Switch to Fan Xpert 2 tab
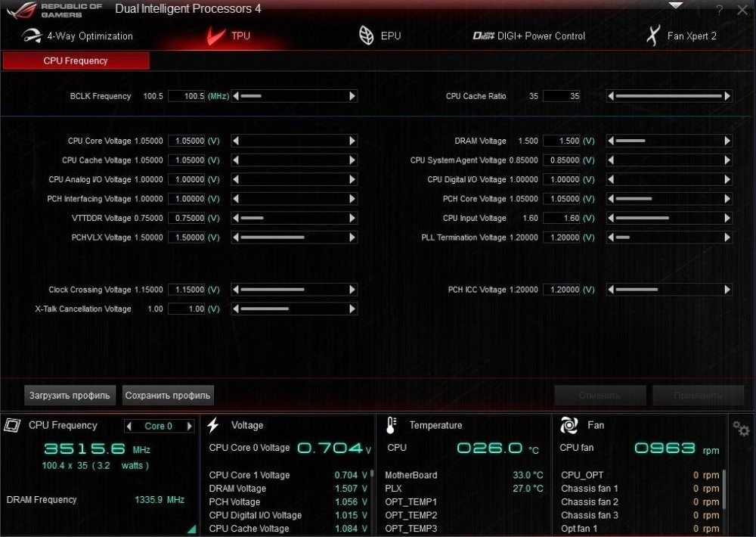 (x=681, y=36)
